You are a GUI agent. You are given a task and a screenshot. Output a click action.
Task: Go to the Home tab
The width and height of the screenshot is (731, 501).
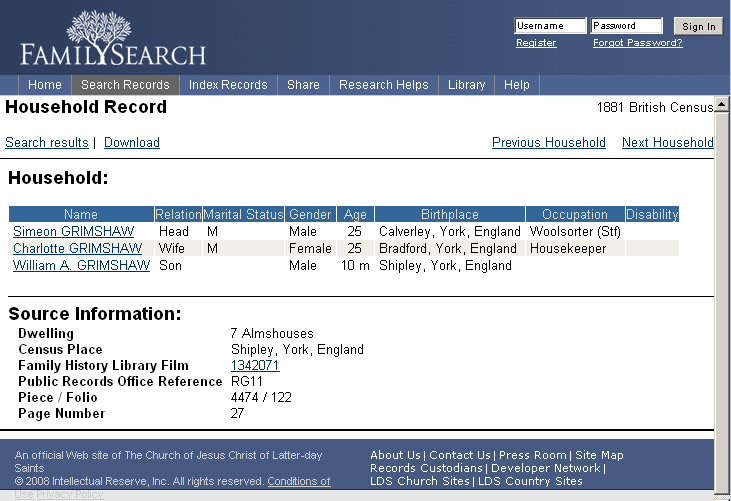pyautogui.click(x=45, y=85)
